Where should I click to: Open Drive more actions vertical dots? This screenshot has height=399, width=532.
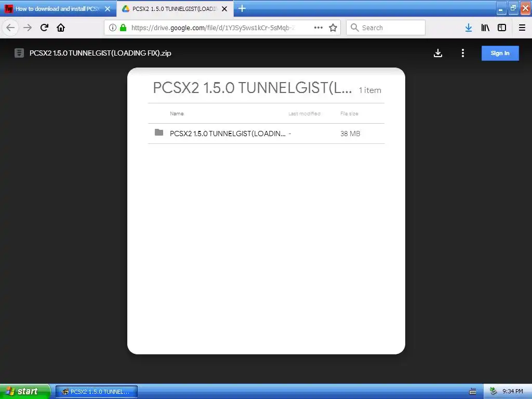tap(463, 54)
